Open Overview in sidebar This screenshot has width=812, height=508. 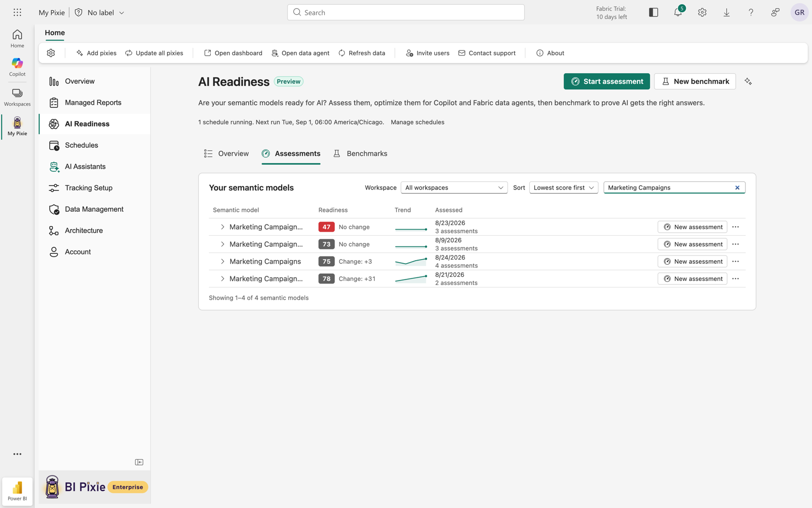click(94, 81)
